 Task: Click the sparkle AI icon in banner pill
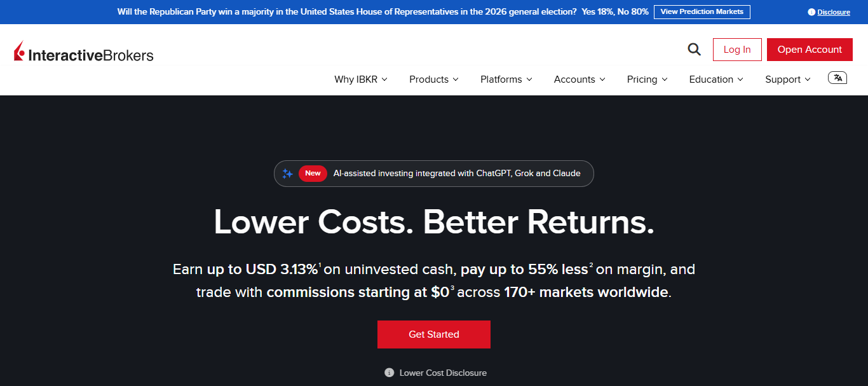287,173
